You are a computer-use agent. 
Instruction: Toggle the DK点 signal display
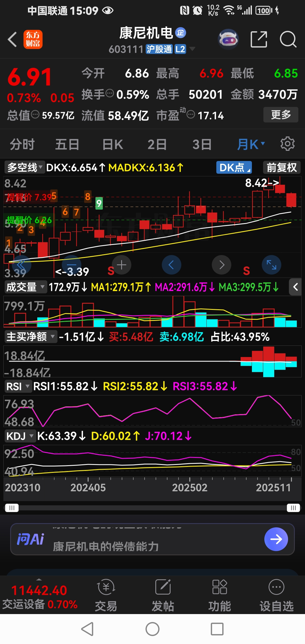pyautogui.click(x=234, y=167)
